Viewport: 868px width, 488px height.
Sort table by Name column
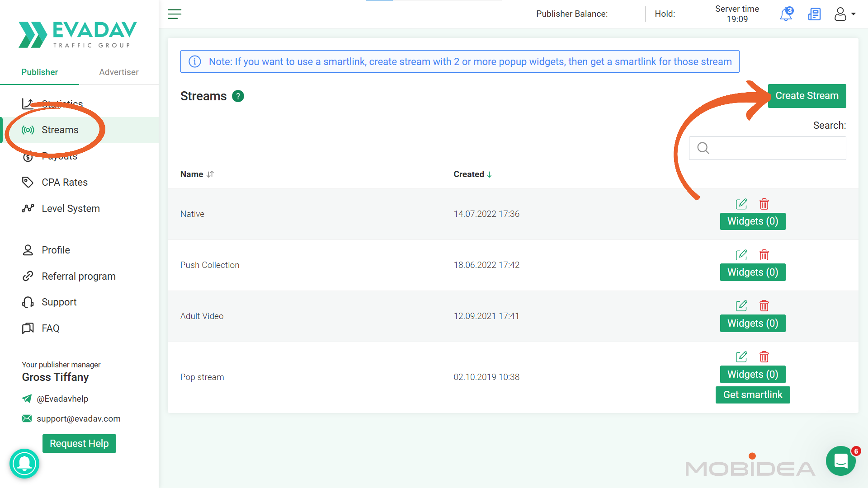pos(197,174)
